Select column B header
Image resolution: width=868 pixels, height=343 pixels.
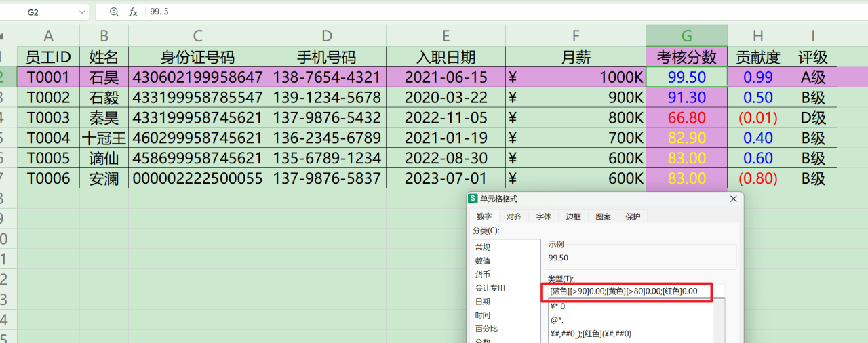(104, 36)
